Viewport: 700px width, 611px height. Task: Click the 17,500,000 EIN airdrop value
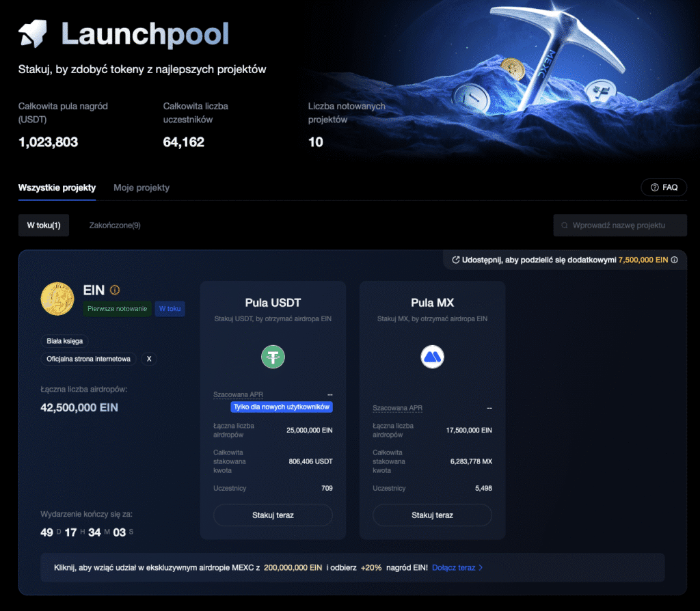[x=469, y=431]
